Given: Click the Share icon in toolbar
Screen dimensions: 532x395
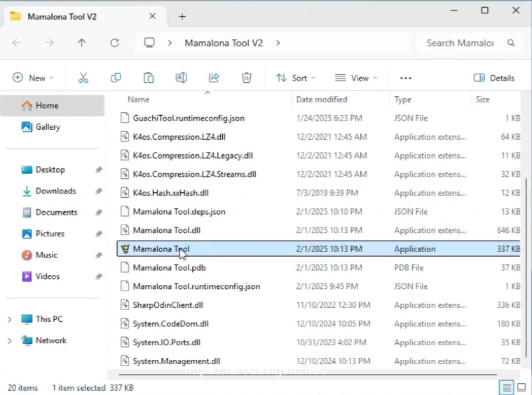Looking at the screenshot, I should tap(214, 78).
